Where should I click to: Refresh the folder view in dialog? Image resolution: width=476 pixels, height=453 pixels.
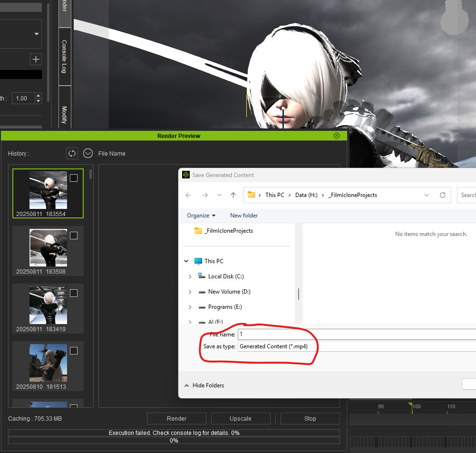[443, 195]
